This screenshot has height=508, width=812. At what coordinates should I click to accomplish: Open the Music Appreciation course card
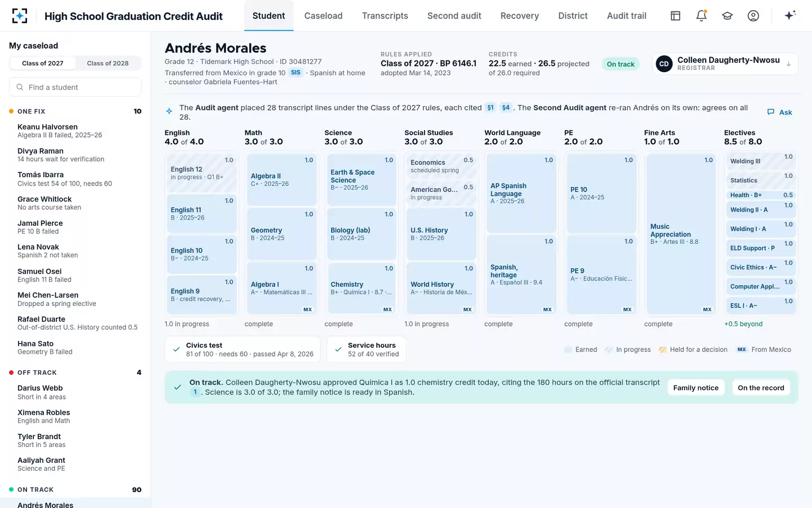click(x=681, y=234)
